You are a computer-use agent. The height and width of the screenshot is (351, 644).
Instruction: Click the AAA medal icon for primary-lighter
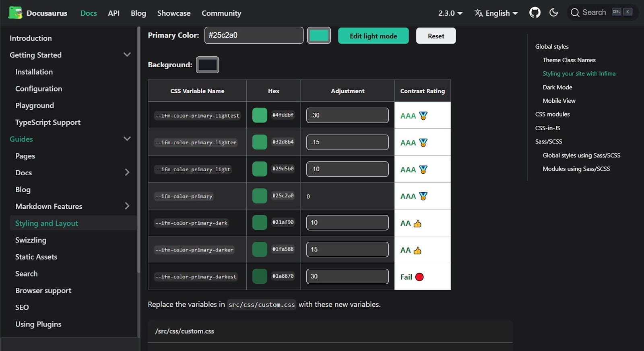point(423,143)
